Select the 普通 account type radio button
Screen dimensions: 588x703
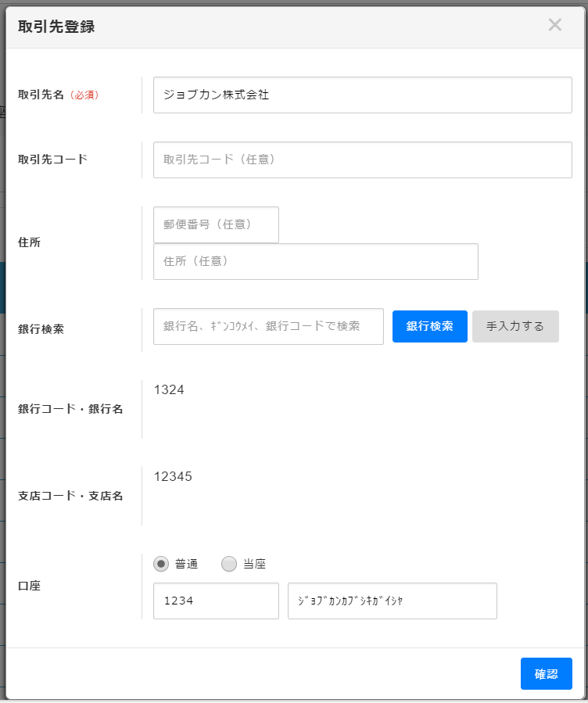click(161, 564)
